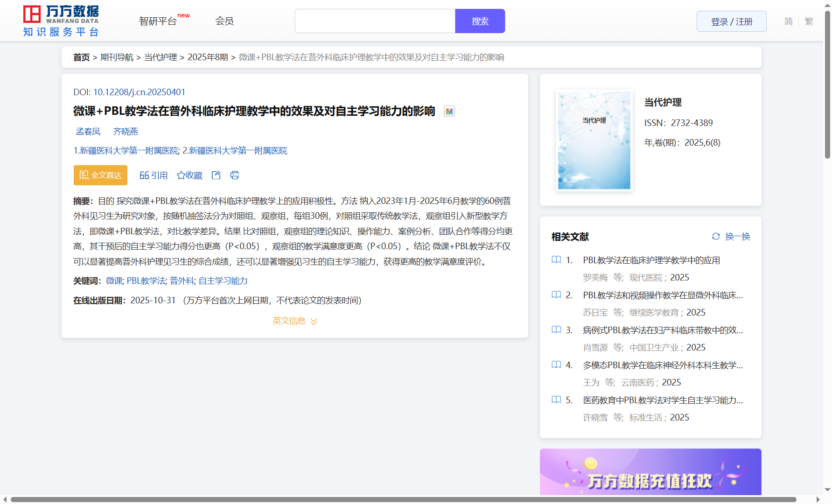Open author 孟春凤 link
Image resolution: width=832 pixels, height=504 pixels.
coord(88,132)
